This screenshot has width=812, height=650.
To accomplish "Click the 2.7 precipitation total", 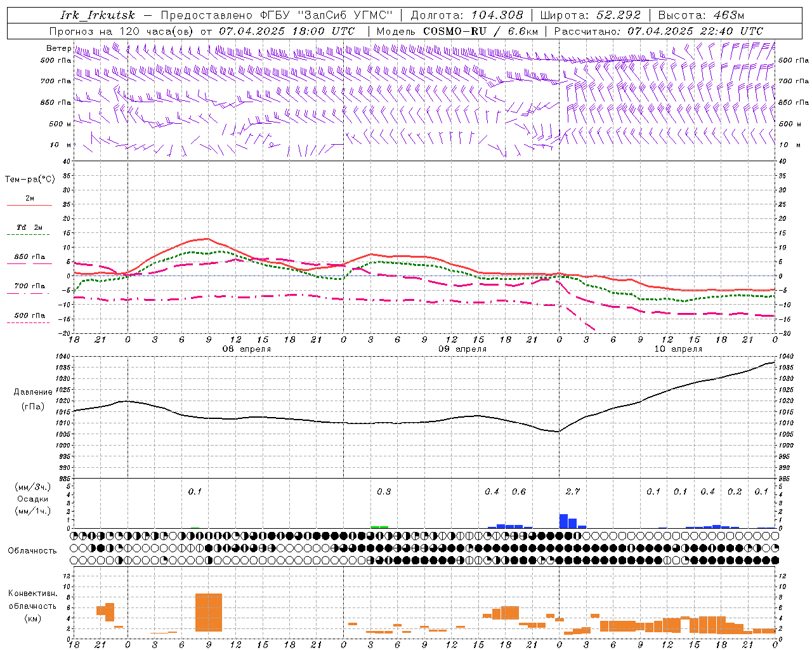I will [x=572, y=491].
